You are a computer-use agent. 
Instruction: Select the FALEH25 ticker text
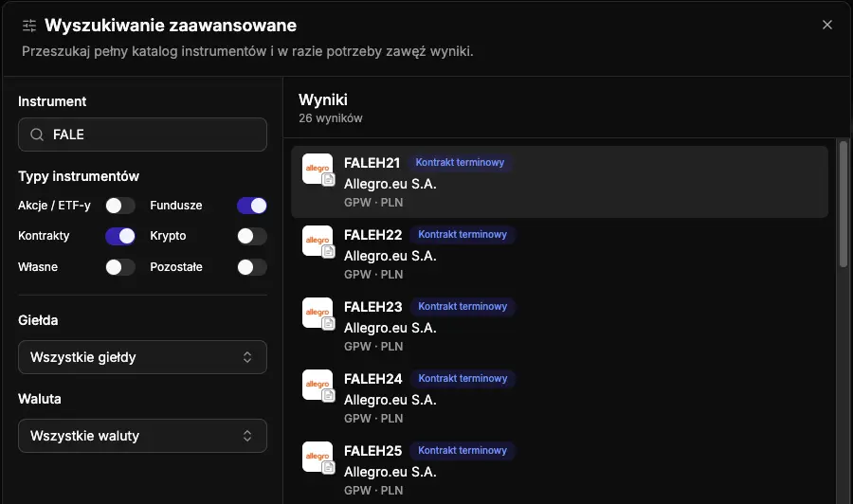click(373, 451)
